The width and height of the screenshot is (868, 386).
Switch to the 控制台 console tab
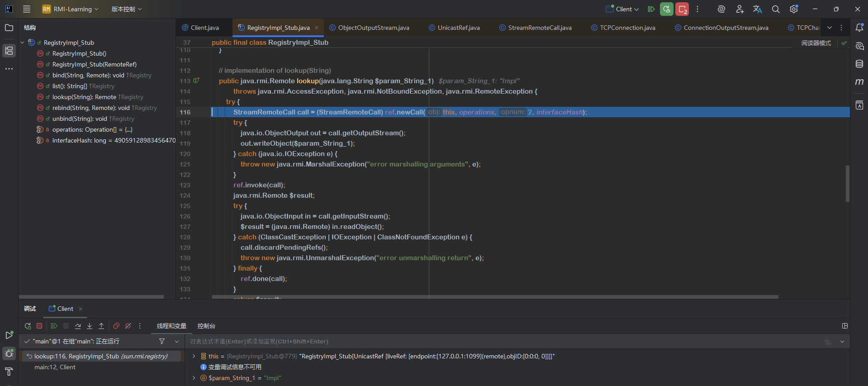206,326
